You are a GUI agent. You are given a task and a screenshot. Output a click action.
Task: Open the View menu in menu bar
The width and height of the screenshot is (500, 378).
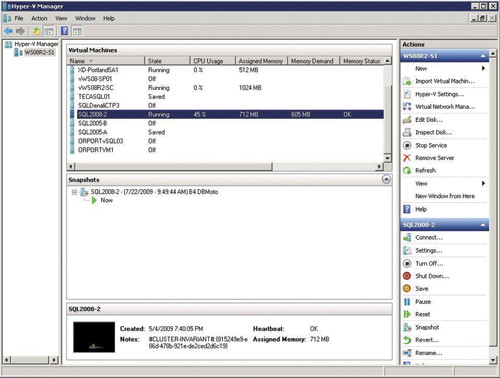coord(61,18)
